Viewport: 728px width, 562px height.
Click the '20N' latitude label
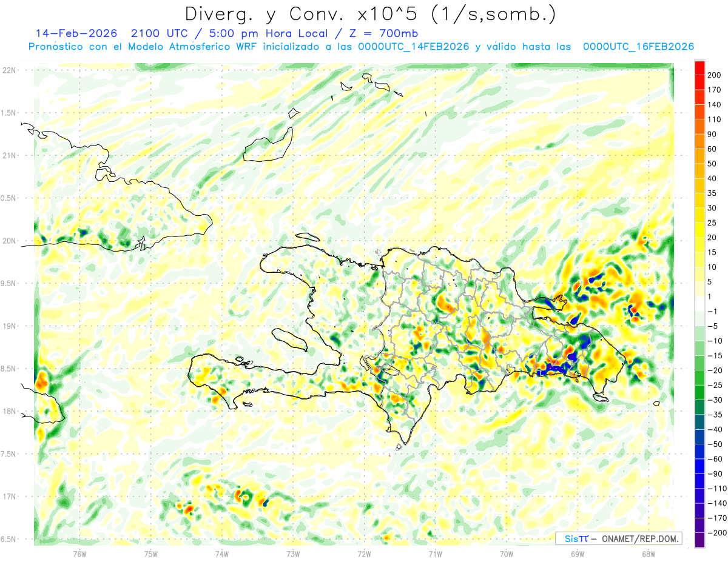coord(9,241)
